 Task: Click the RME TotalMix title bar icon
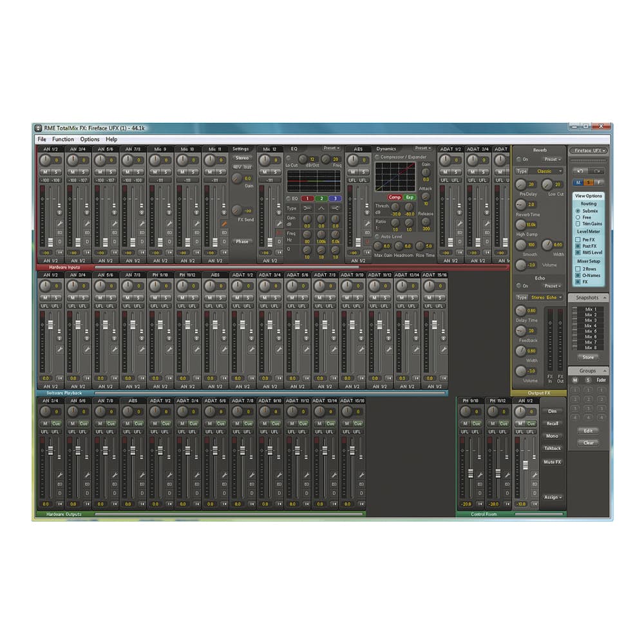[x=38, y=128]
